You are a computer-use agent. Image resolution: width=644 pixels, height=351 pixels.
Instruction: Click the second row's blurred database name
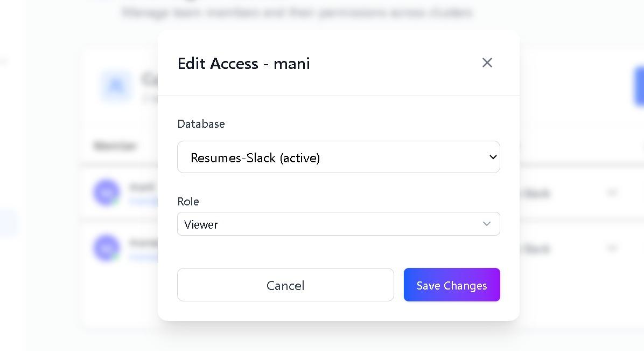point(535,249)
